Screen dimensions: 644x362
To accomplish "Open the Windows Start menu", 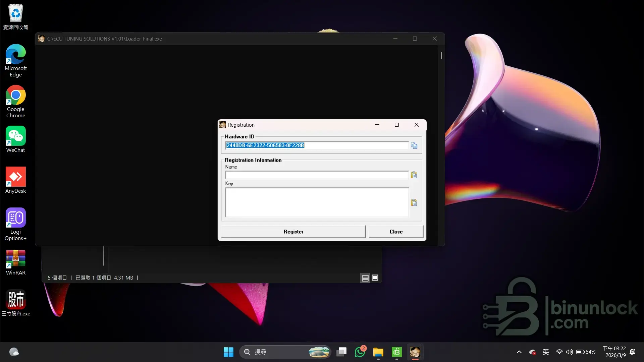I will [x=228, y=352].
